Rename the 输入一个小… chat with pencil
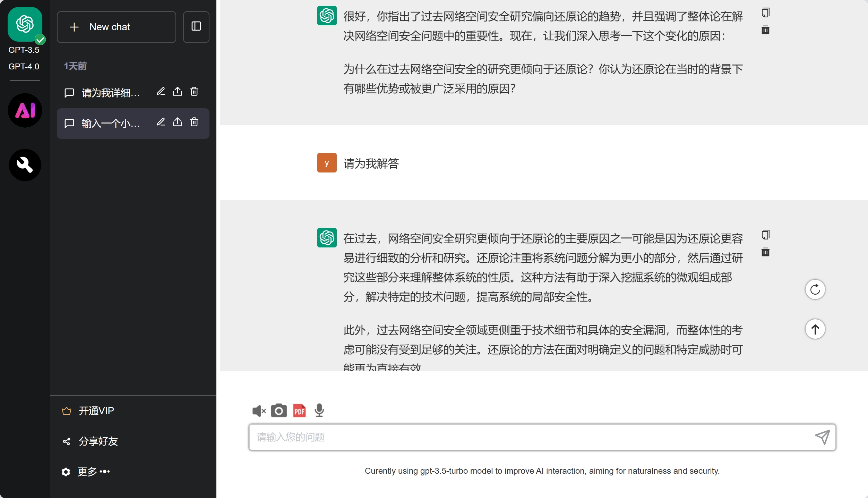 point(161,123)
